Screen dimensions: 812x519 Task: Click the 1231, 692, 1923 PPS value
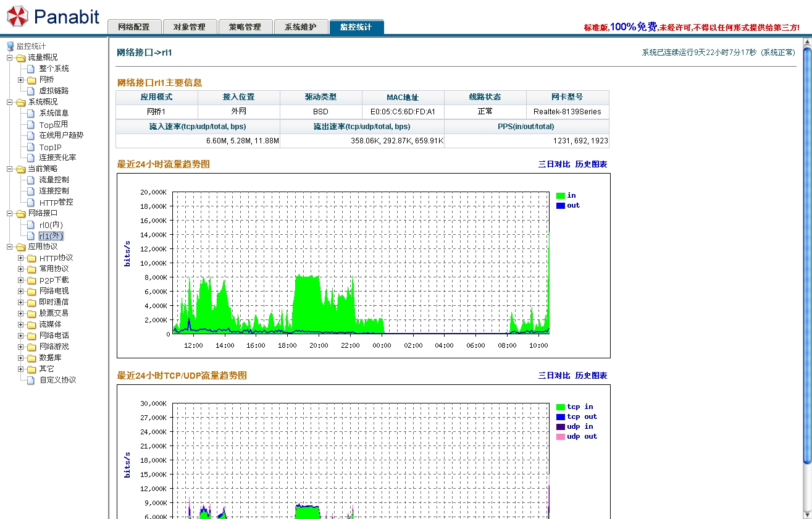(x=580, y=141)
